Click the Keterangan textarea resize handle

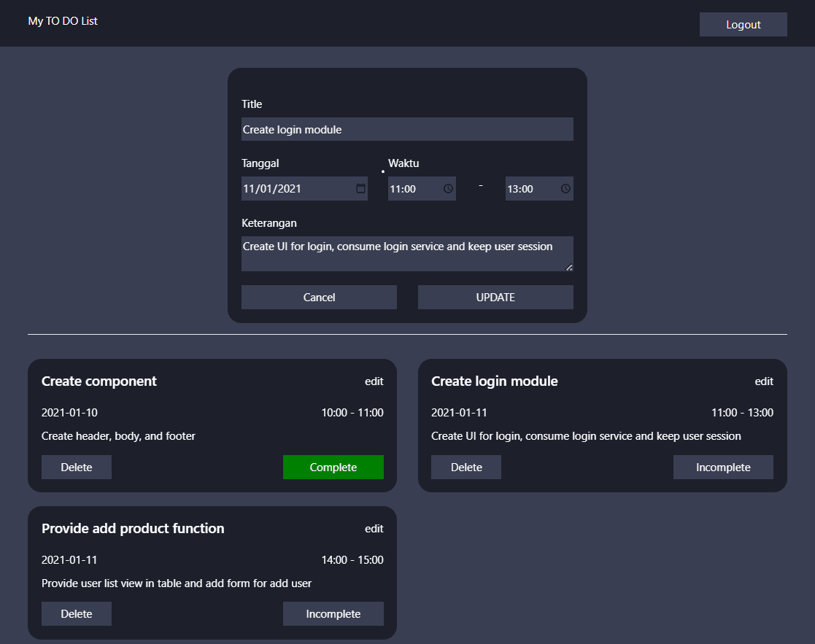click(x=569, y=268)
